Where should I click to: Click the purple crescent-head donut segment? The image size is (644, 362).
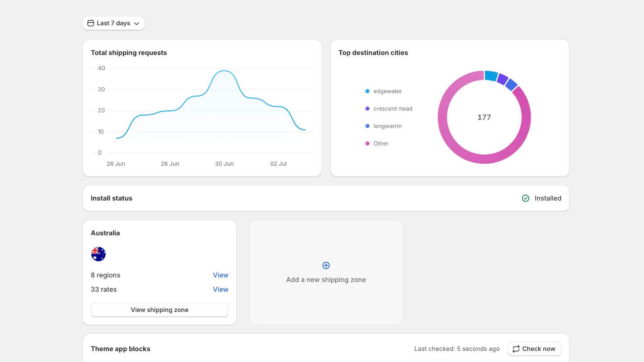pos(502,79)
